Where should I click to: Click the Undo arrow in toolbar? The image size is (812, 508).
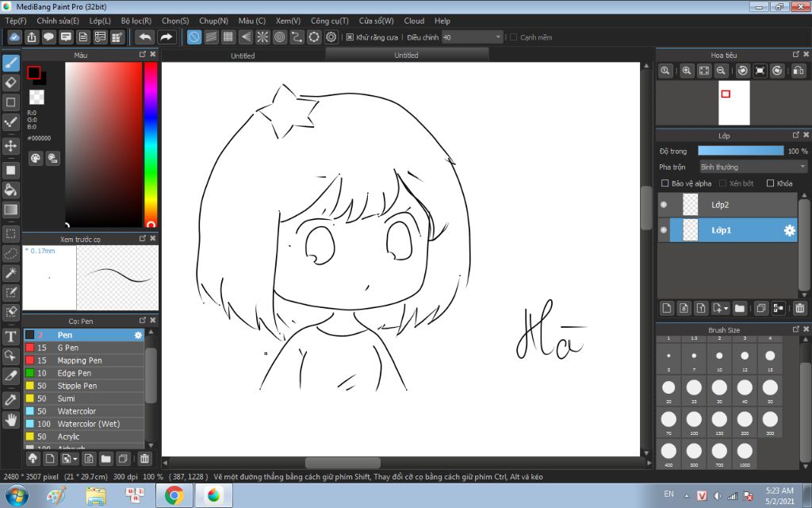click(x=146, y=37)
